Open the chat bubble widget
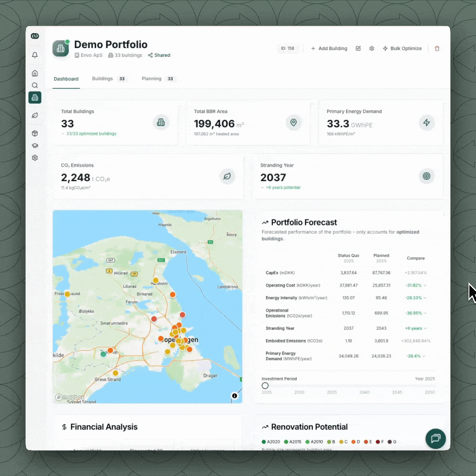 point(435,439)
